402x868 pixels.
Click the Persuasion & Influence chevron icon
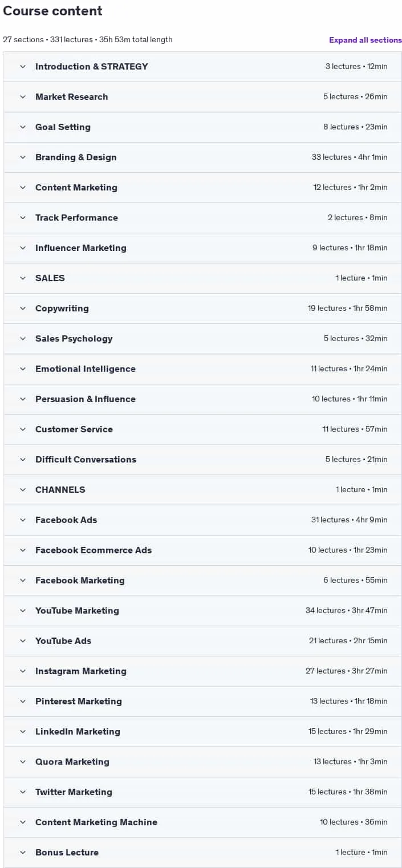(23, 399)
